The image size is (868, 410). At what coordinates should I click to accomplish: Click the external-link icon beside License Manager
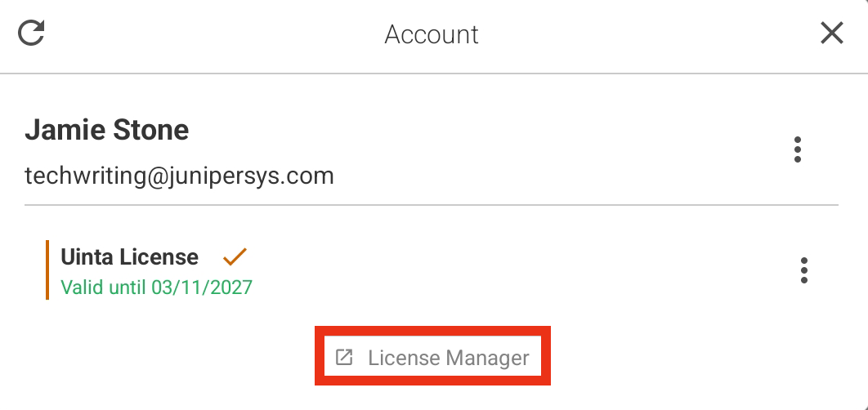344,358
